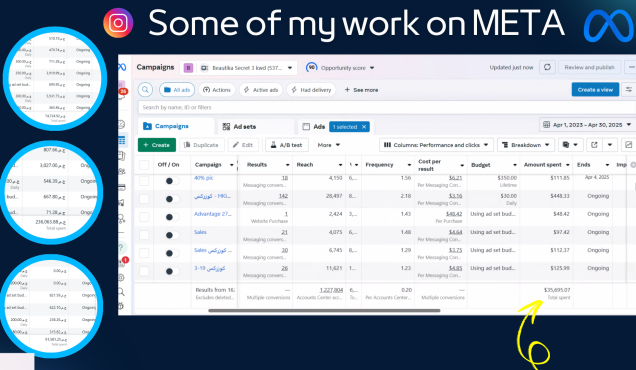636x370 pixels.
Task: Toggle the Advantage 27 campaign switch
Action: (172, 217)
